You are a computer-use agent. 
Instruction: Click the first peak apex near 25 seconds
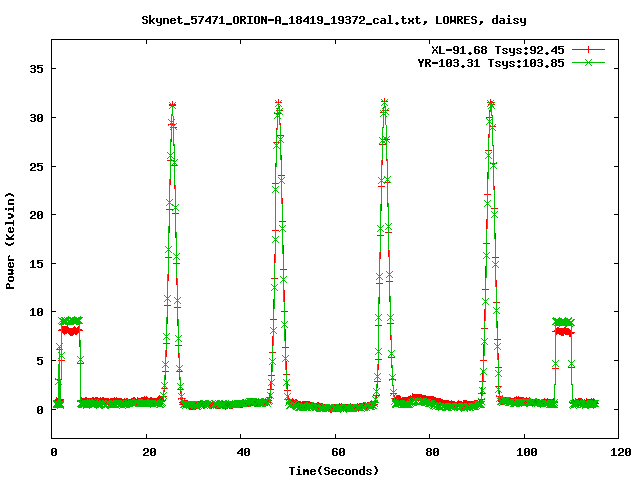point(172,105)
